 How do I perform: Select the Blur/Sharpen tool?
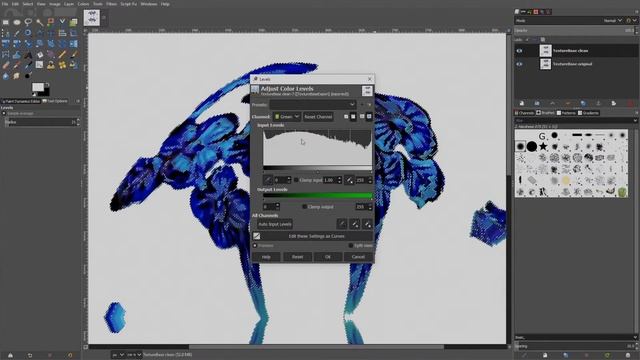[x=6, y=76]
